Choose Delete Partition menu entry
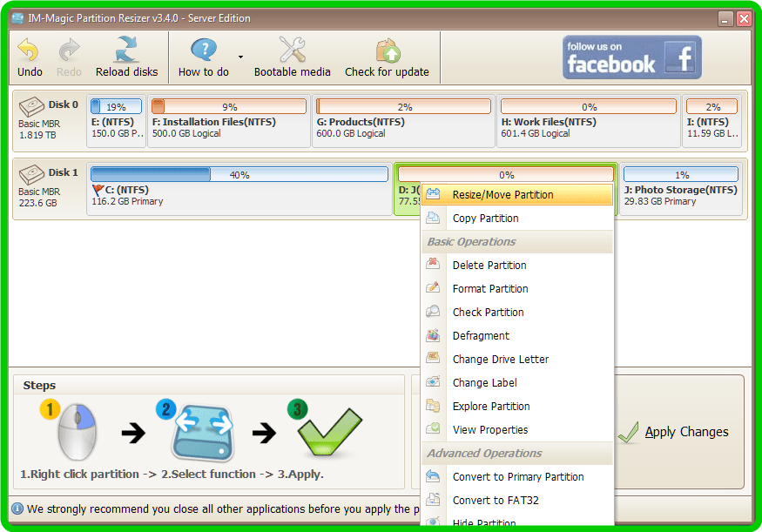The width and height of the screenshot is (762, 532). 517,266
